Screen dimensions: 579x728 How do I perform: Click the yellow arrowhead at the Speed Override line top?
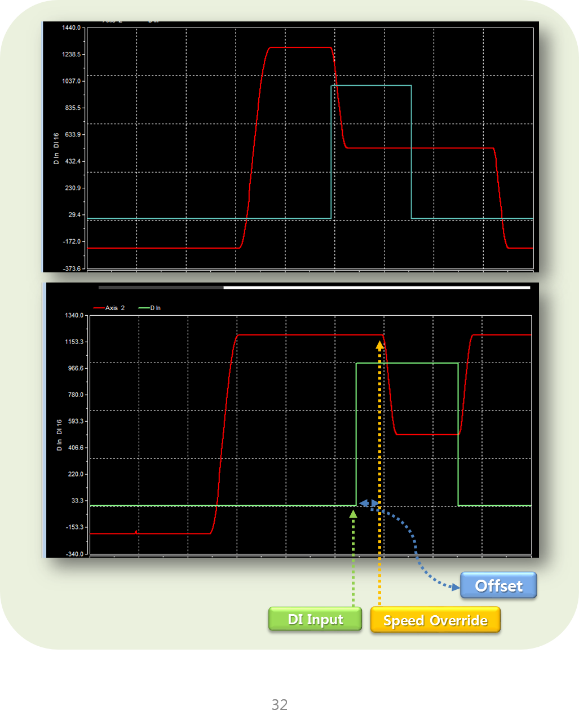[380, 345]
